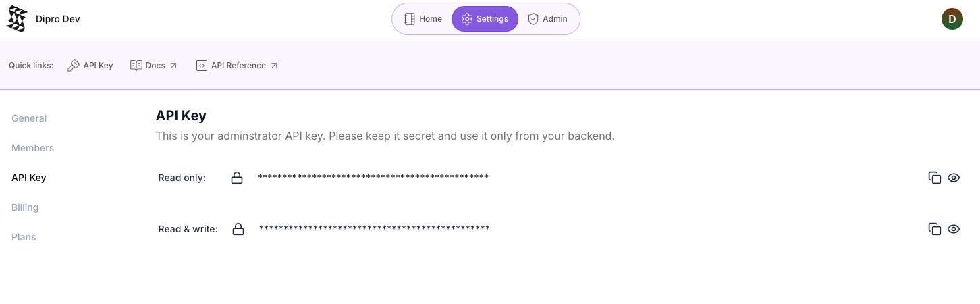Reveal the Read only API key

point(954,178)
